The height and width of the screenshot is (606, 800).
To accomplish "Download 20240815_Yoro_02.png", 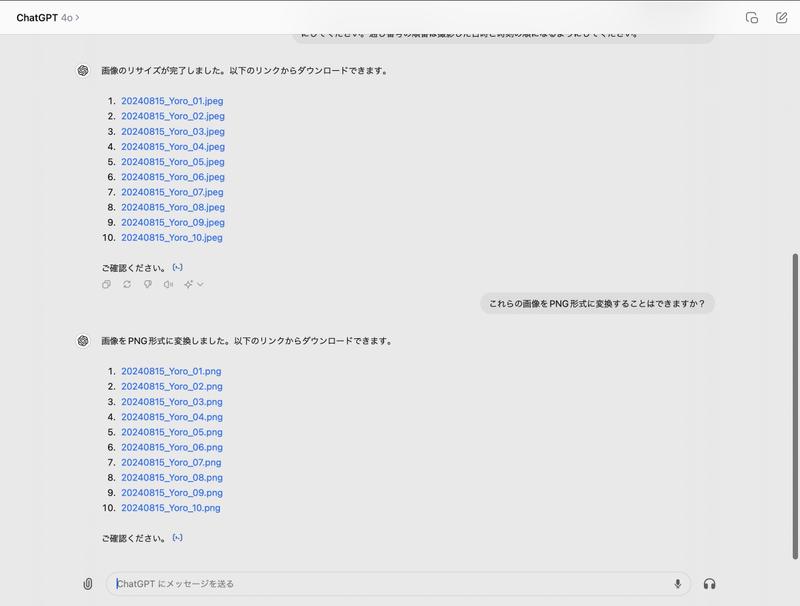I will [172, 387].
